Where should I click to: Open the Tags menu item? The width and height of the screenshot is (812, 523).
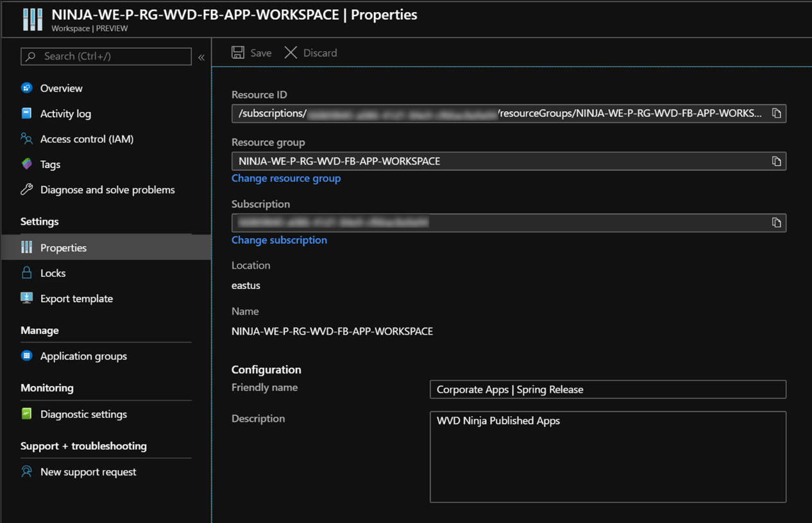(x=50, y=165)
